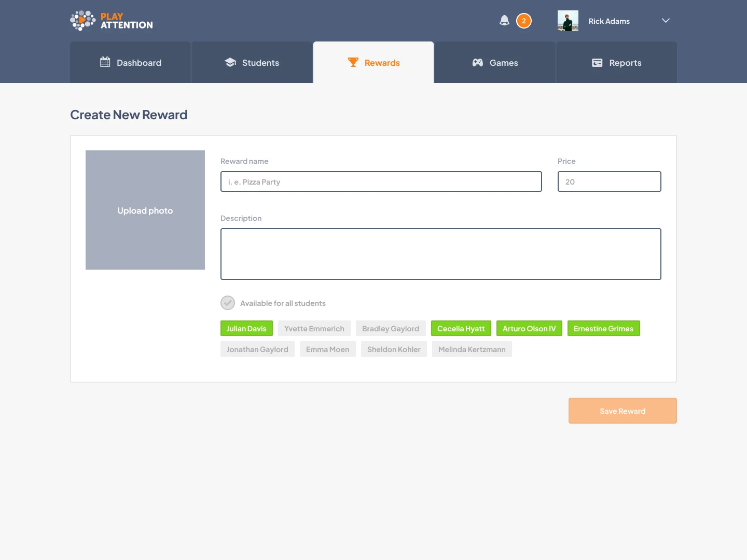This screenshot has width=747, height=560.
Task: Select student Yvette Emmerich
Action: coord(314,328)
